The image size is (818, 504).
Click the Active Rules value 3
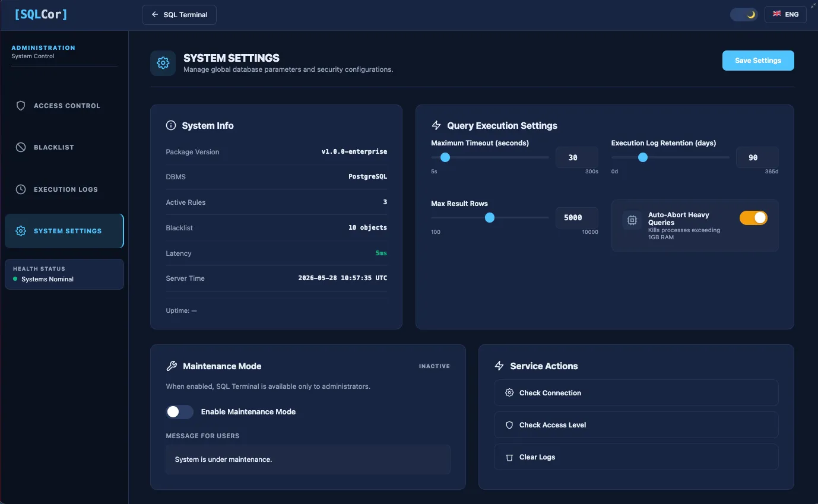pyautogui.click(x=385, y=202)
